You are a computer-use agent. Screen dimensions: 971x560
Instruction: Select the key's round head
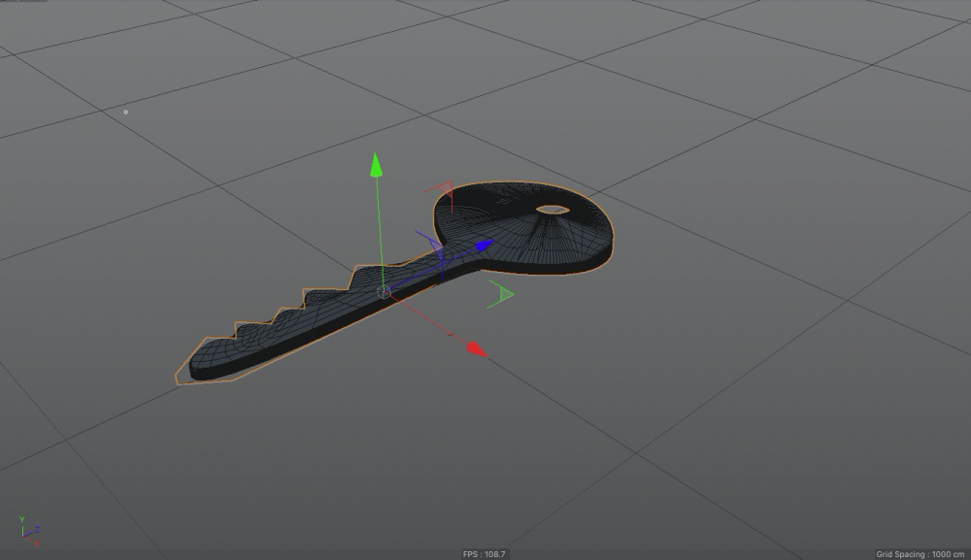pos(524,228)
